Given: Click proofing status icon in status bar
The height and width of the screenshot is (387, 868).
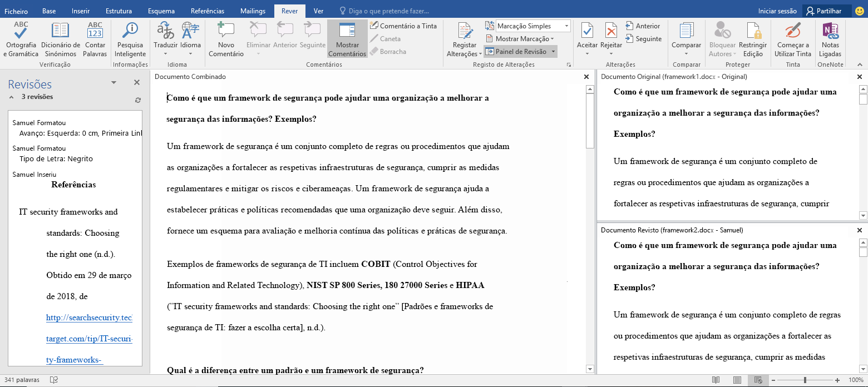Looking at the screenshot, I should coord(54,380).
